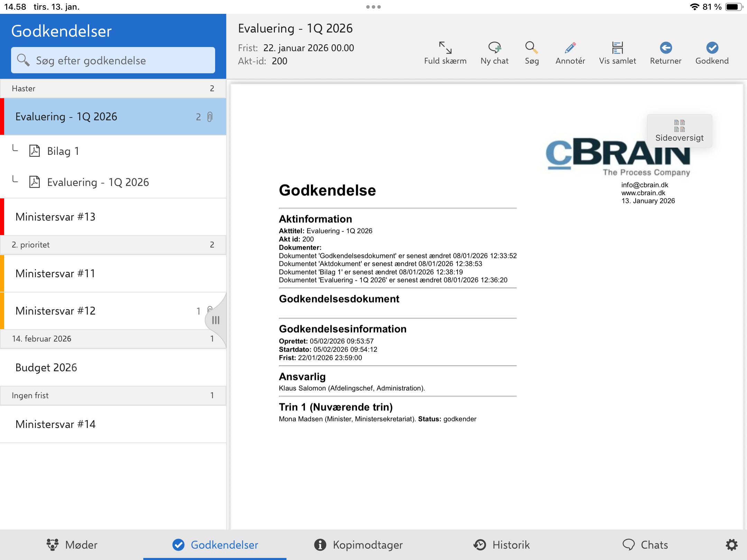This screenshot has width=747, height=560.
Task: Click the sidebar collapse handle
Action: click(x=216, y=320)
